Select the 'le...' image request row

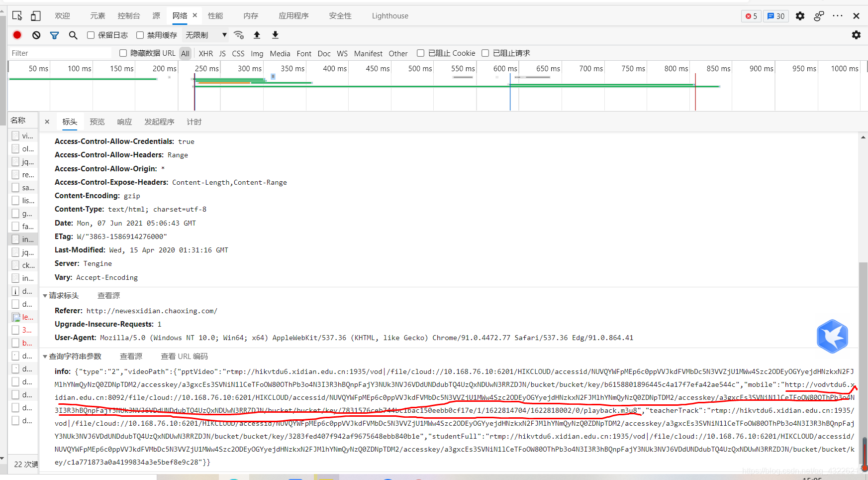(x=23, y=317)
